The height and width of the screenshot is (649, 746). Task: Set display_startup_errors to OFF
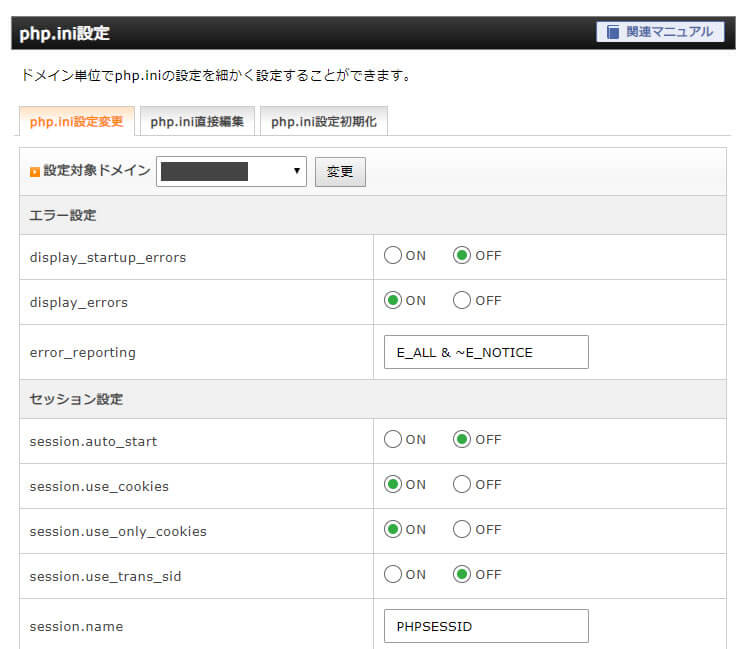click(462, 256)
